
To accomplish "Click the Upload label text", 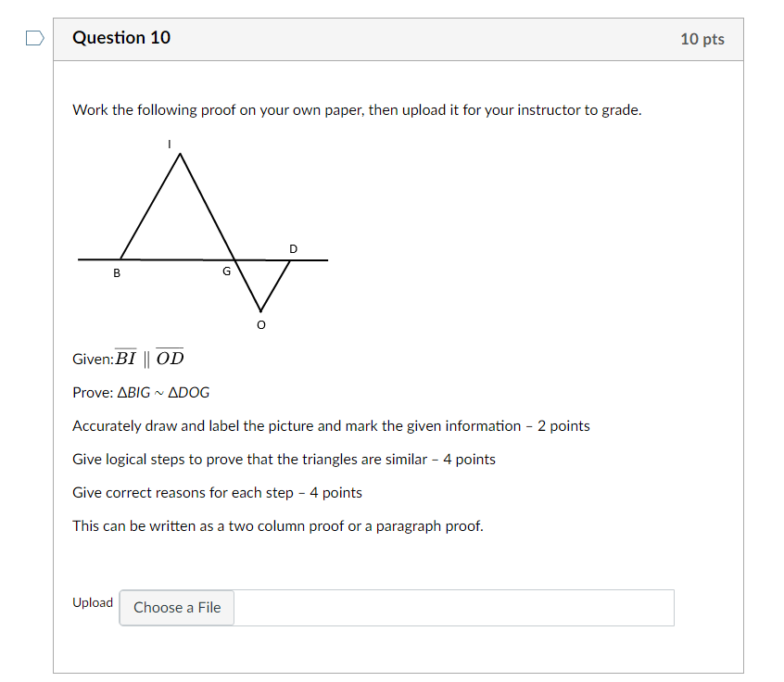I will tap(92, 602).
